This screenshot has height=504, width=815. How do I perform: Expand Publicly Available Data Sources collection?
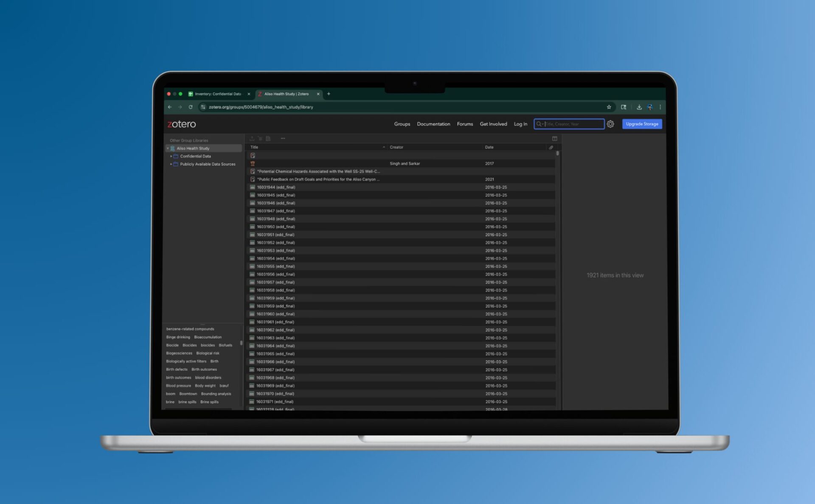[171, 164]
